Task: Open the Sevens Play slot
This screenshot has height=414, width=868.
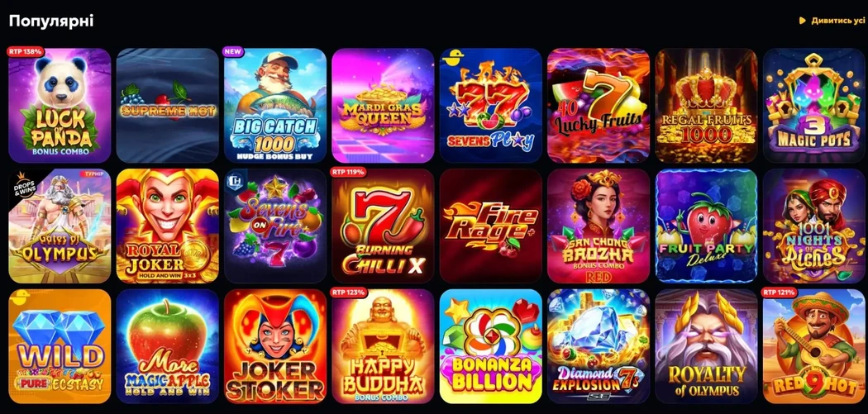Action: click(x=491, y=106)
